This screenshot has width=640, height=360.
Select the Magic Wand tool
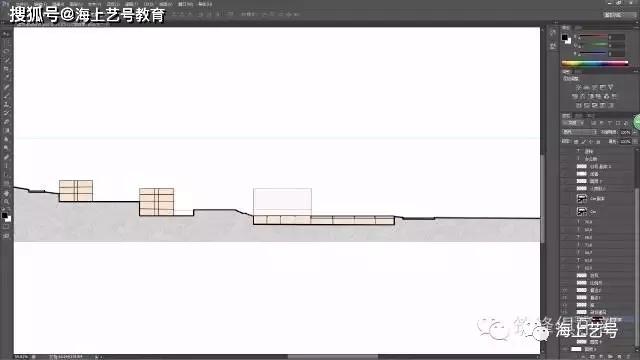pyautogui.click(x=6, y=60)
